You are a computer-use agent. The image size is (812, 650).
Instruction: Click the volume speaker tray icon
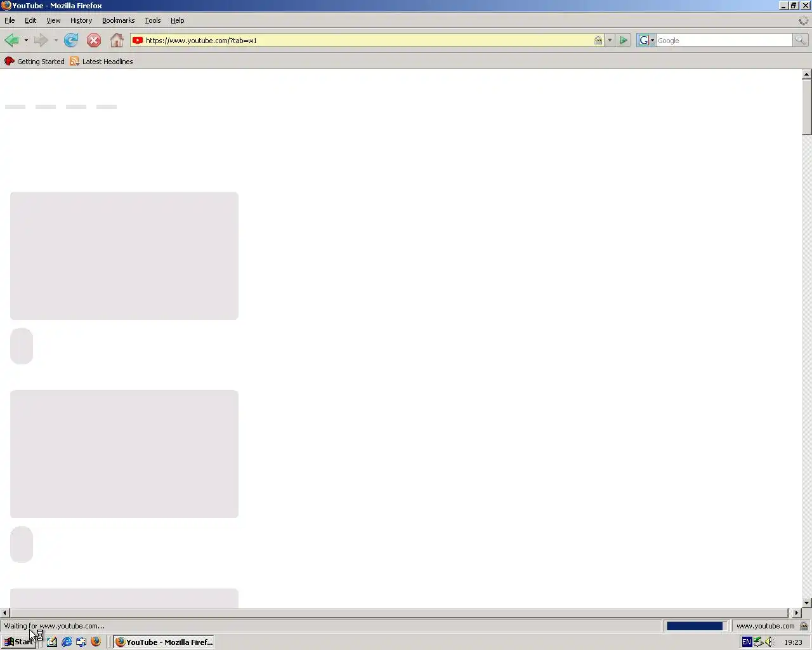[769, 642]
